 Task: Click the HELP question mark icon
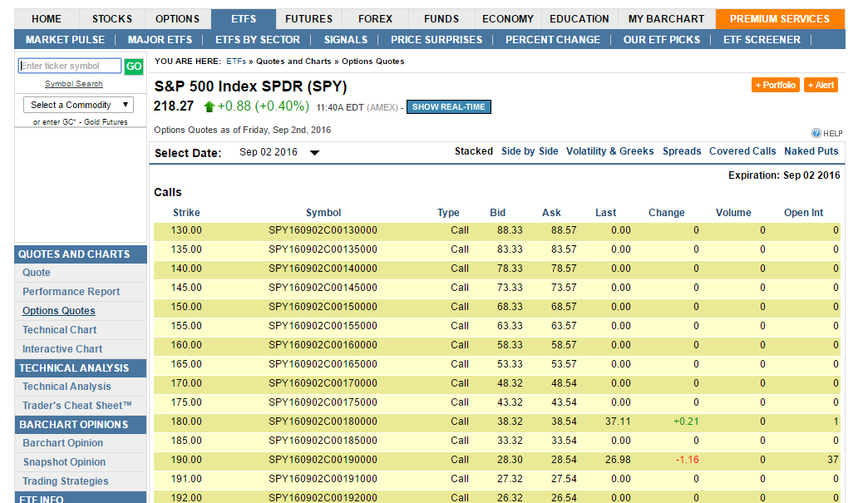816,133
